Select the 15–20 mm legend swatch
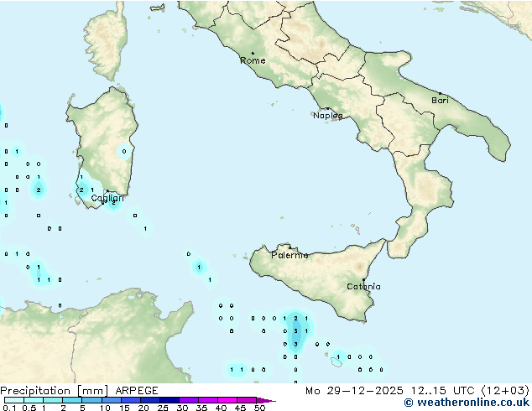This screenshot has width=532, height=411. [131, 400]
